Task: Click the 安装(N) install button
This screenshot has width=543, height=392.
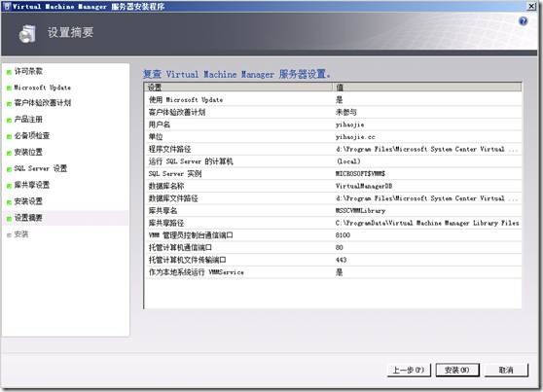Action: tap(457, 370)
